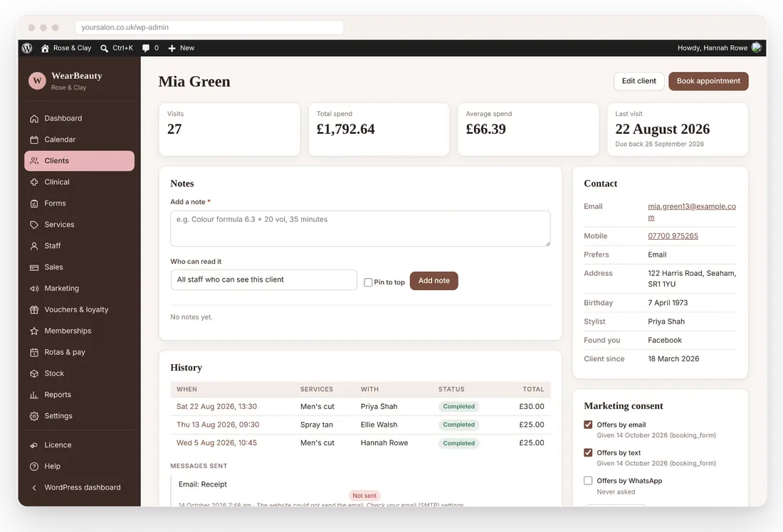Click the £30.00 total in history
This screenshot has height=532, width=783.
coord(531,407)
